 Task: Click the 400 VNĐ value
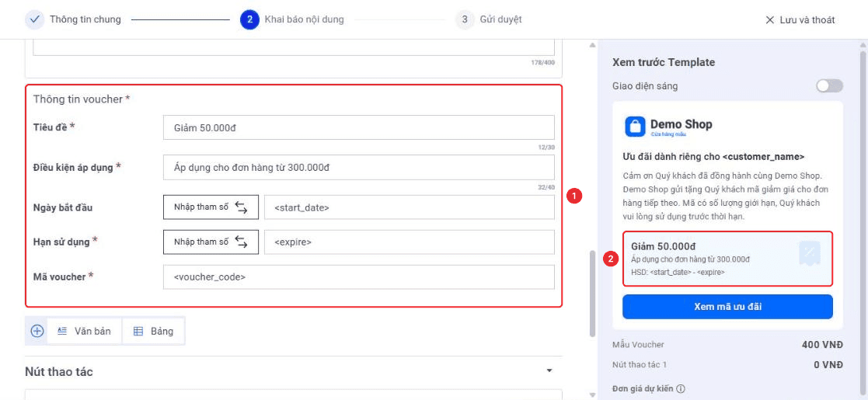click(822, 345)
